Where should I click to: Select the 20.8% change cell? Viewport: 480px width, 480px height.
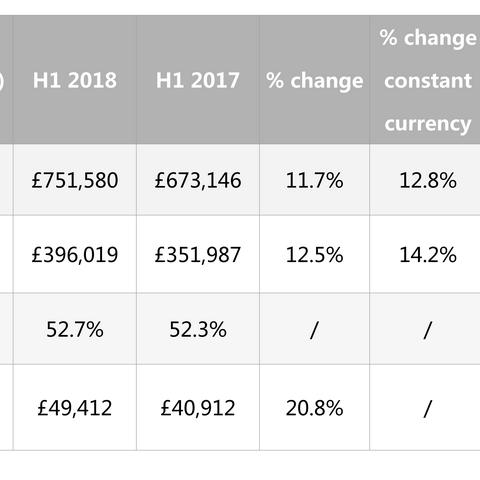(314, 408)
